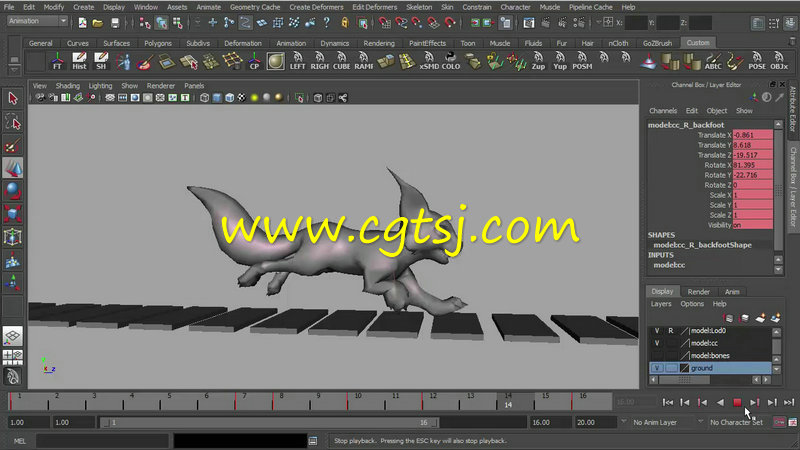
Task: Click the OBJx shelf icon
Action: tap(779, 61)
